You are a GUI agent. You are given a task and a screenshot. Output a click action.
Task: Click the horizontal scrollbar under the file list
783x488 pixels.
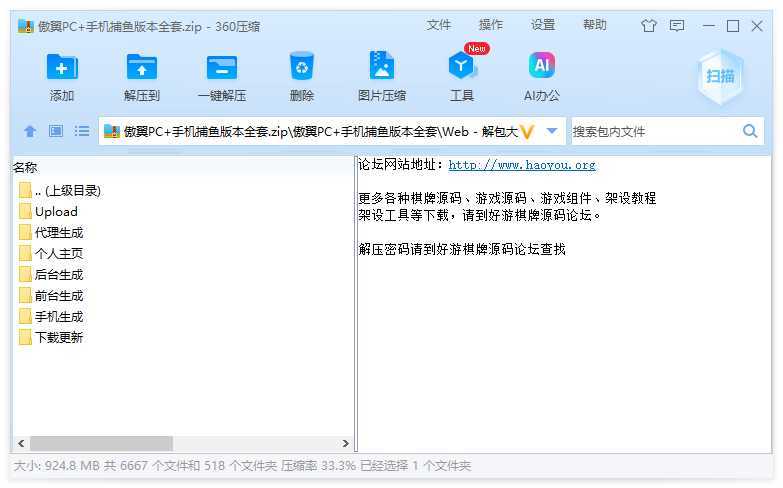(x=100, y=443)
